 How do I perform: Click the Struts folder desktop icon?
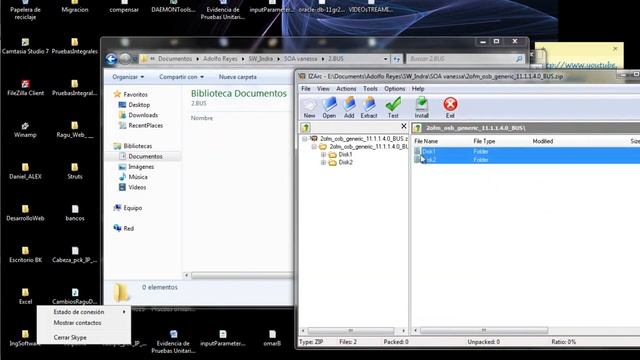click(x=75, y=171)
